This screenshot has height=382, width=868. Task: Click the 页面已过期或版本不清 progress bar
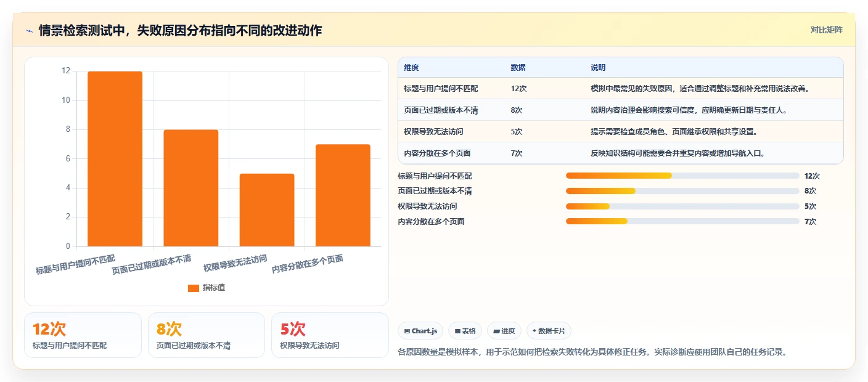pyautogui.click(x=682, y=191)
